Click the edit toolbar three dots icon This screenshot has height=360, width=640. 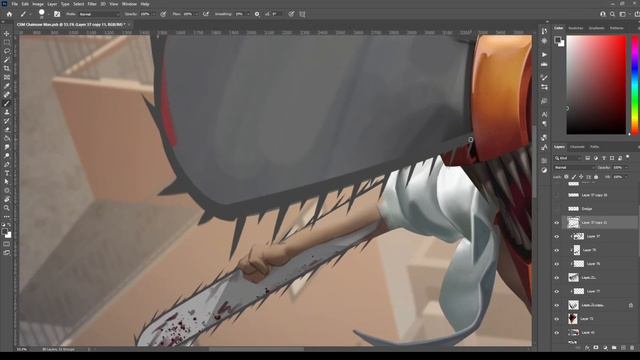coord(7,217)
